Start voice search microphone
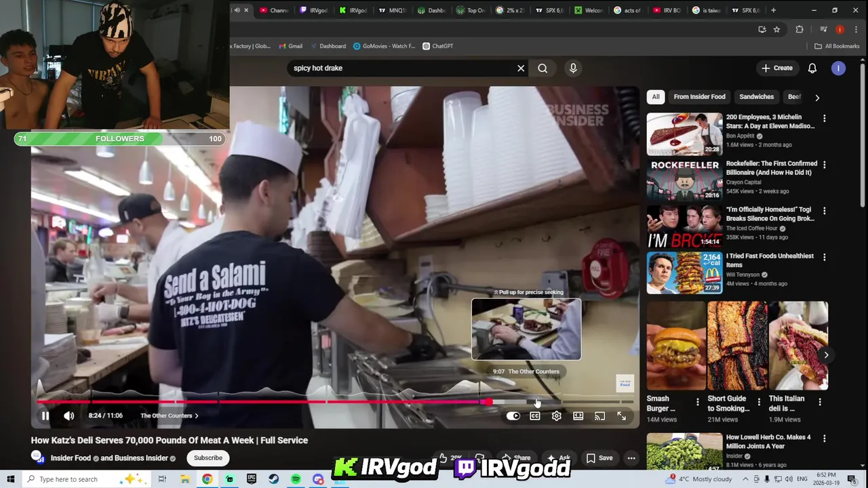The image size is (868, 488). pos(573,68)
